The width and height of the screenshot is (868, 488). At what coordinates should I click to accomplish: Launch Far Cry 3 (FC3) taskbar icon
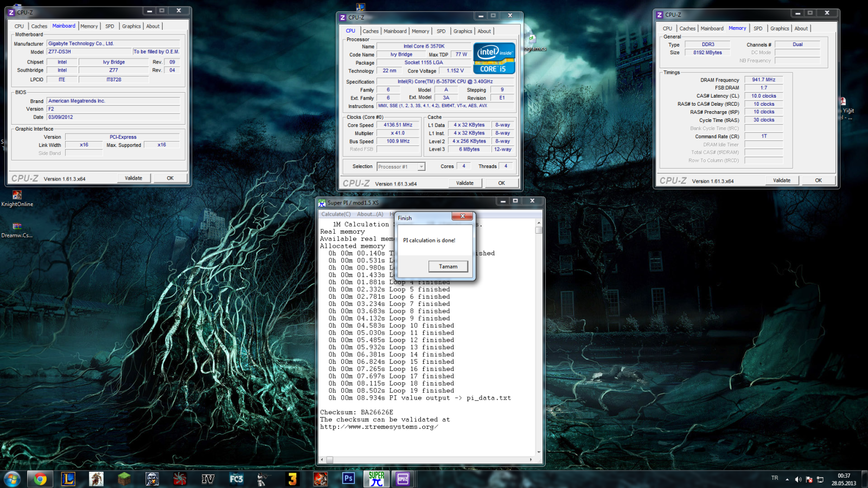click(x=237, y=479)
